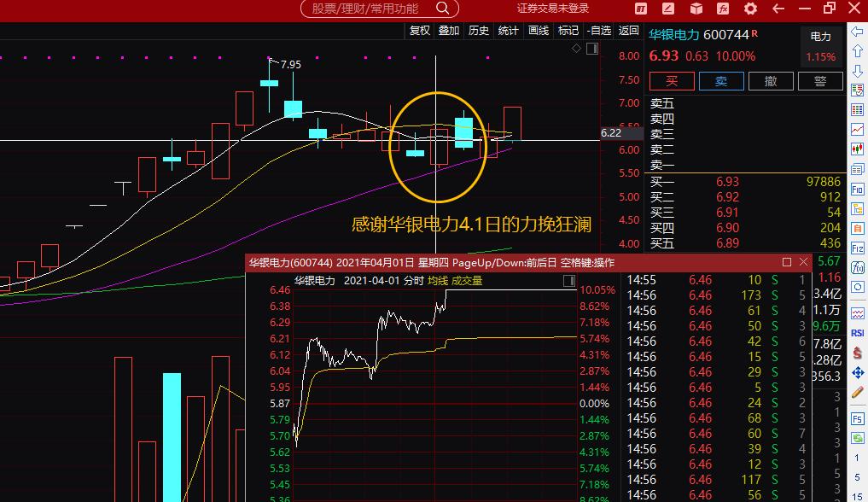Click the 买三 price 6.91 row
The width and height of the screenshot is (868, 502).
pyautogui.click(x=745, y=212)
